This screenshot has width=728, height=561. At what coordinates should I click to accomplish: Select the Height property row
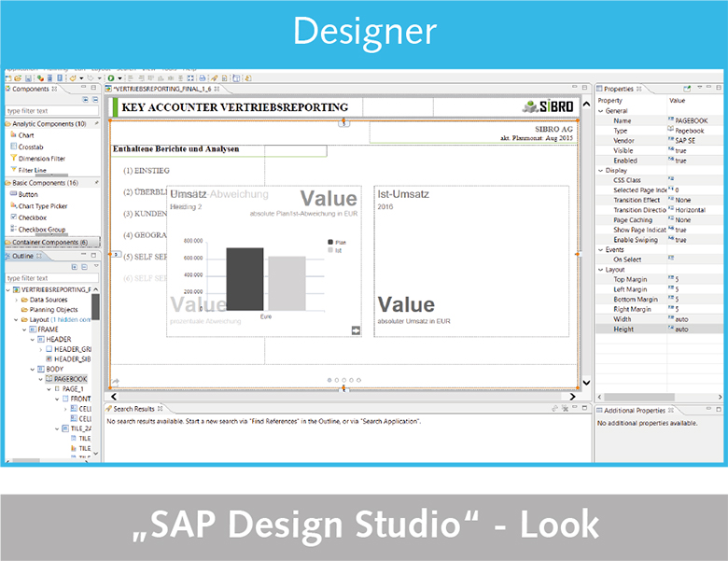coord(659,329)
